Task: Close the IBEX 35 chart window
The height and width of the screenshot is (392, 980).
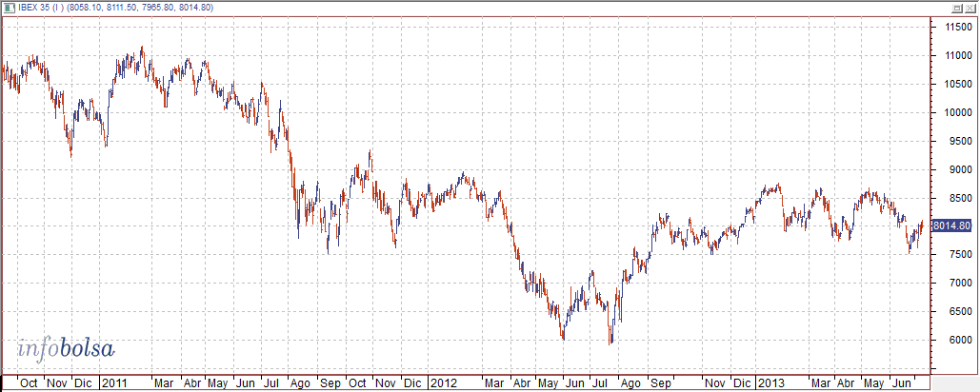Action: [969, 9]
